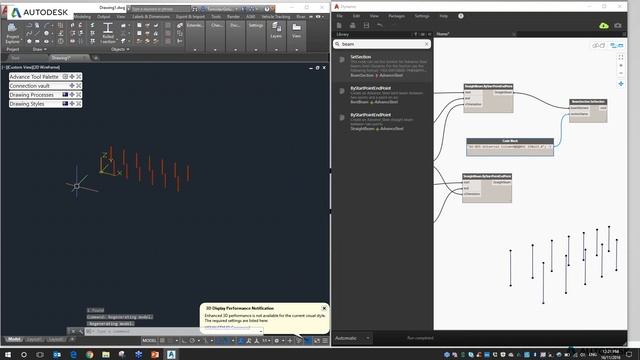This screenshot has height=360, width=640.
Task: Click the Advance Tool Palette toolbar title
Action: (34, 77)
